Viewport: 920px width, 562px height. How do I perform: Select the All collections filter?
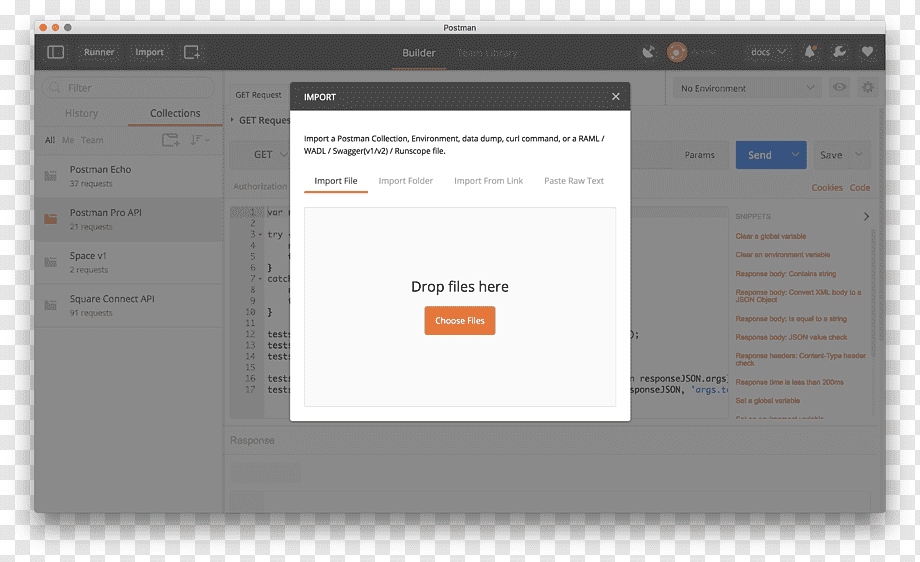tap(50, 140)
